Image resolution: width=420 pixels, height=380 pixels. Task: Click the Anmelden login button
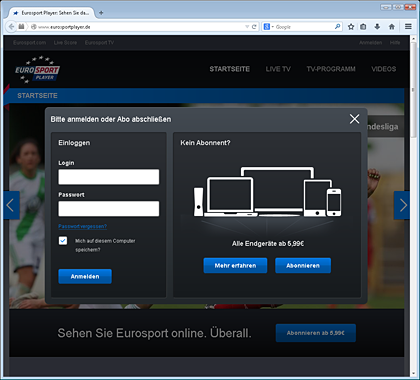click(x=85, y=276)
